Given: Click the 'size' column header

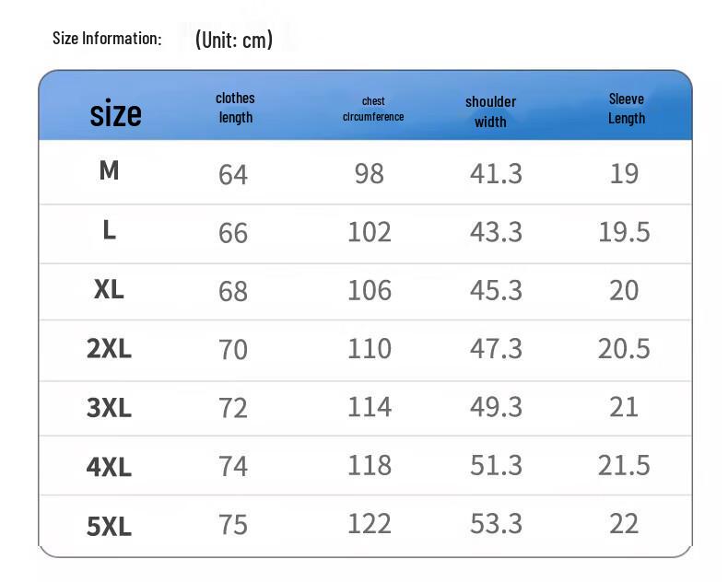Looking at the screenshot, I should point(115,113).
